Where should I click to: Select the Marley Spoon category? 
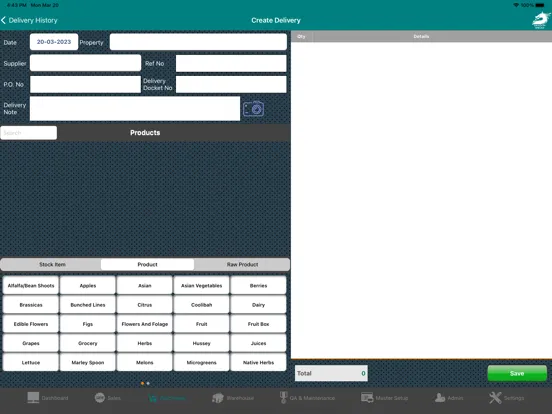pyautogui.click(x=88, y=362)
